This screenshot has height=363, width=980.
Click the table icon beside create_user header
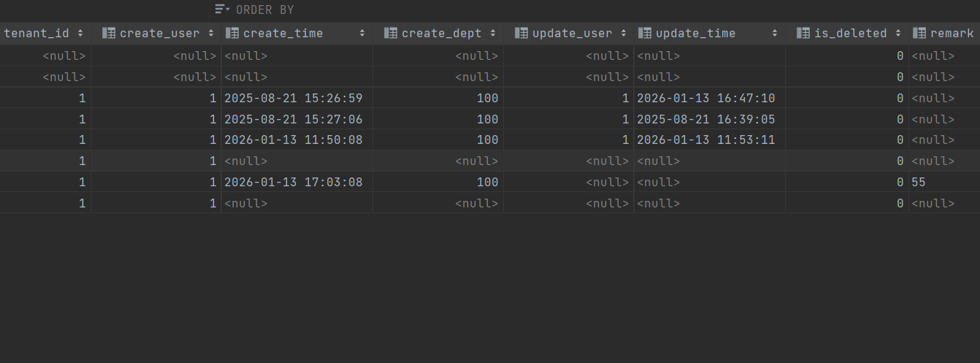coord(109,33)
